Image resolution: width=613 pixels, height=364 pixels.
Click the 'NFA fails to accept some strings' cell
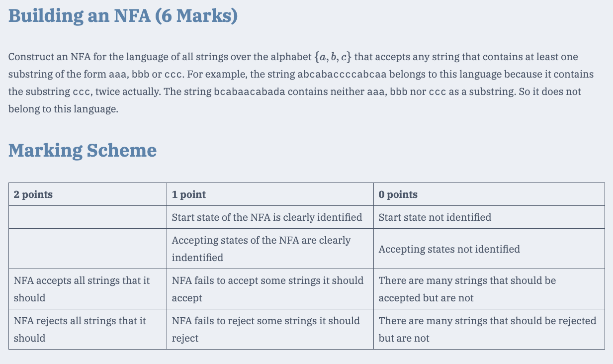pyautogui.click(x=270, y=289)
